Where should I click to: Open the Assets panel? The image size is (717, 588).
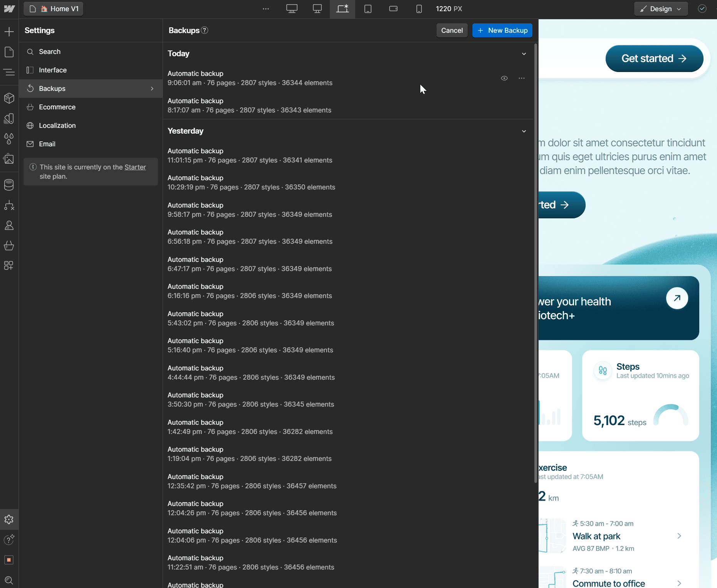(x=9, y=159)
